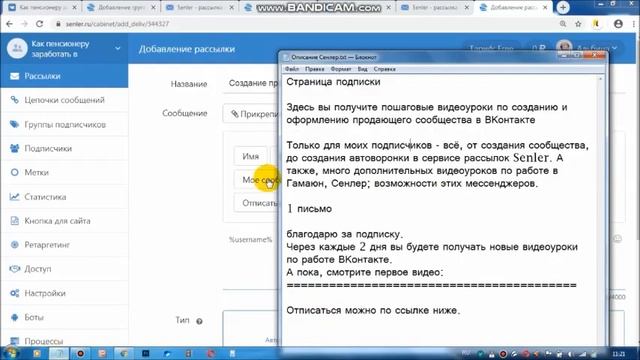Open Доступ handshake icon in sidebar

pos(15,269)
